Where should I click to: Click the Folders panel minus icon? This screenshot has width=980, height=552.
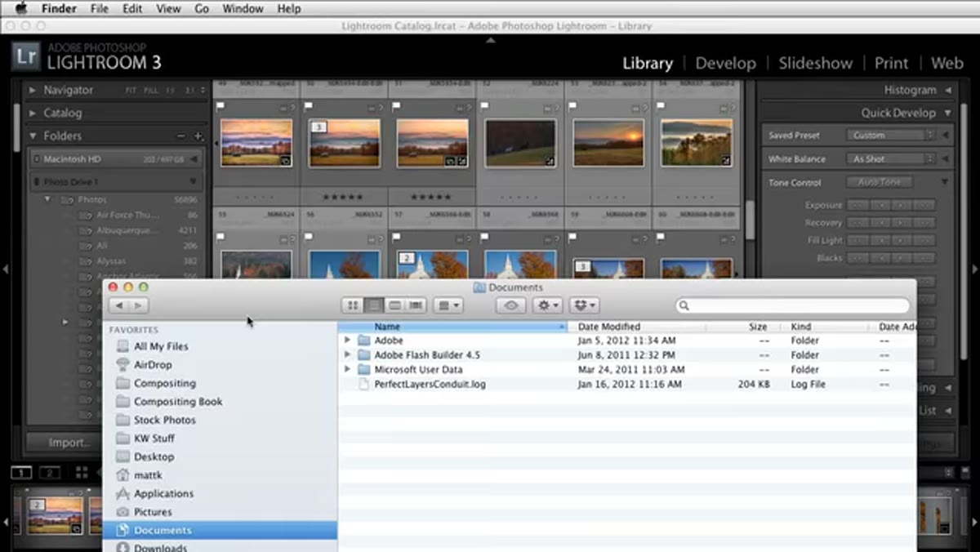pyautogui.click(x=181, y=136)
